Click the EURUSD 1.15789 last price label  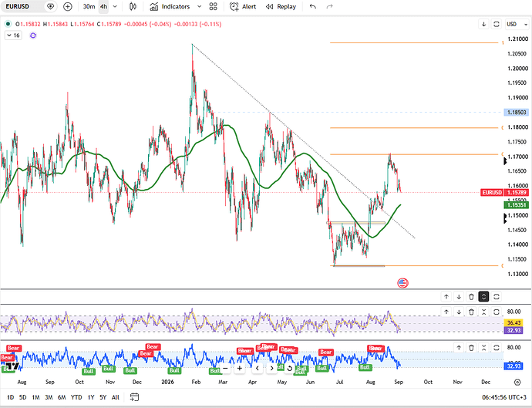[x=504, y=193]
